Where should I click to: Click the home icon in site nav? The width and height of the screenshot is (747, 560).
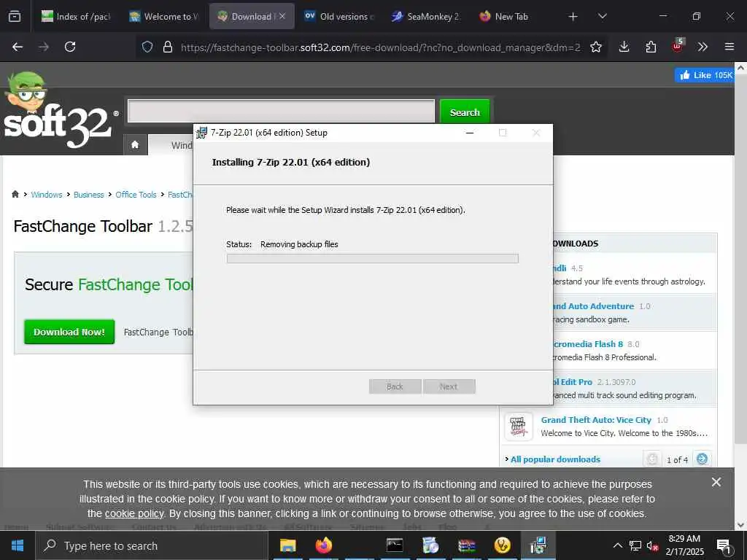(x=135, y=145)
